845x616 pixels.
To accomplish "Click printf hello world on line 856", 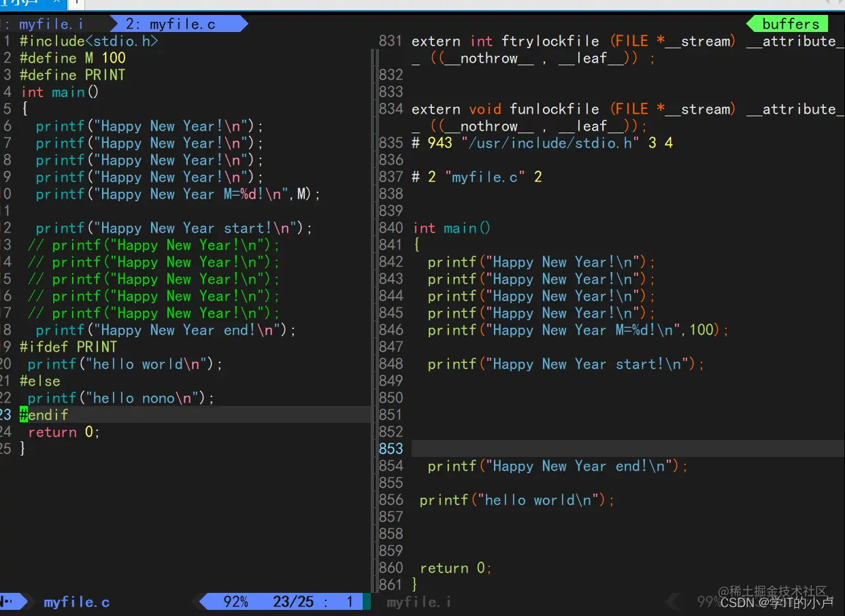I will point(517,500).
